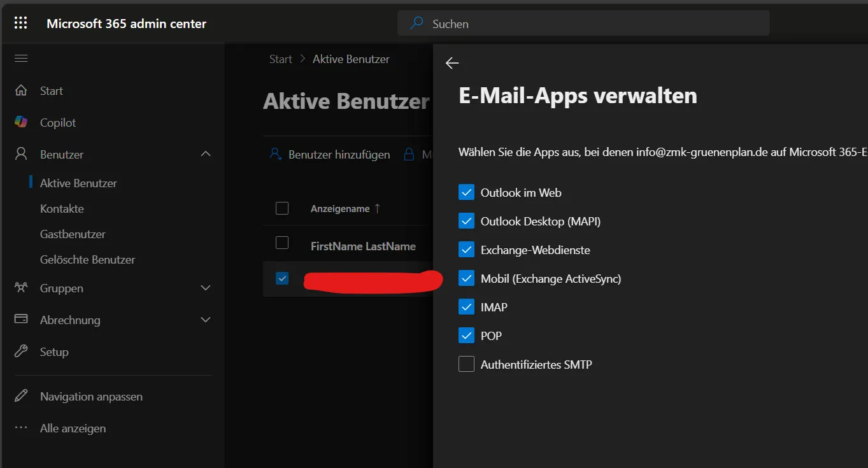Enable Authentifiziertes SMTP checkbox
The height and width of the screenshot is (468, 868).
467,364
